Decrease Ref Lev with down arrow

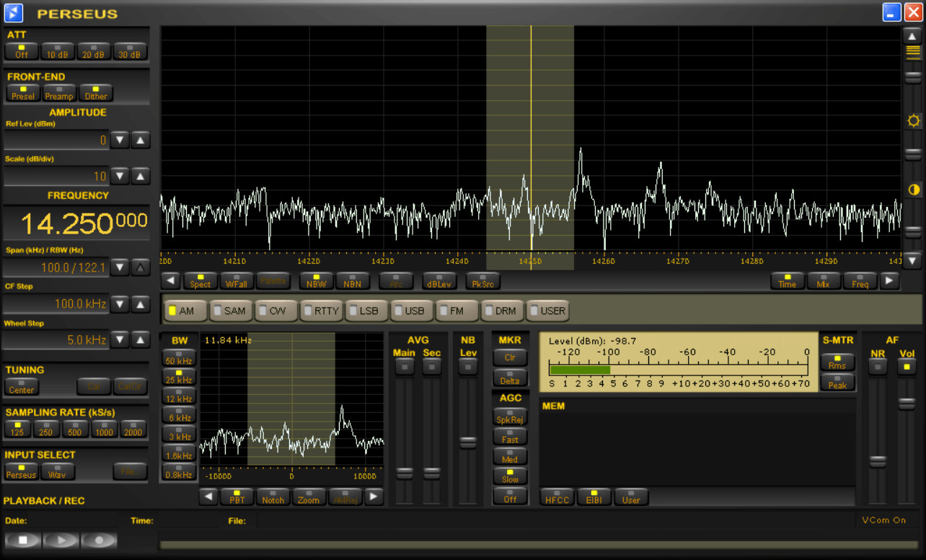(x=120, y=140)
